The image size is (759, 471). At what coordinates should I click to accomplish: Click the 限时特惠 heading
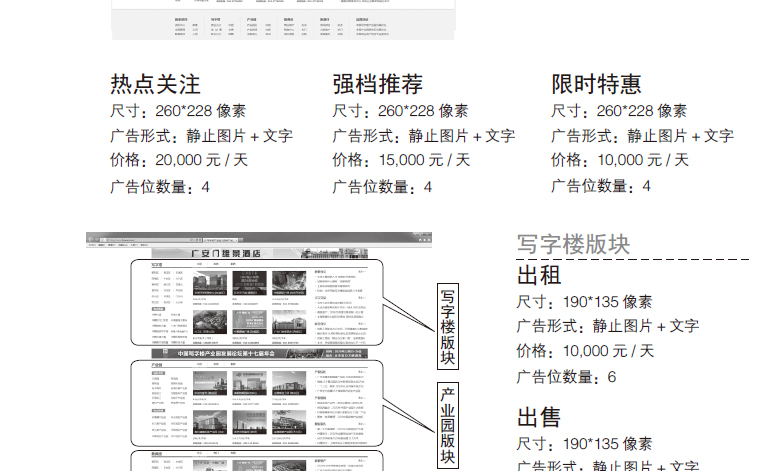pos(596,84)
